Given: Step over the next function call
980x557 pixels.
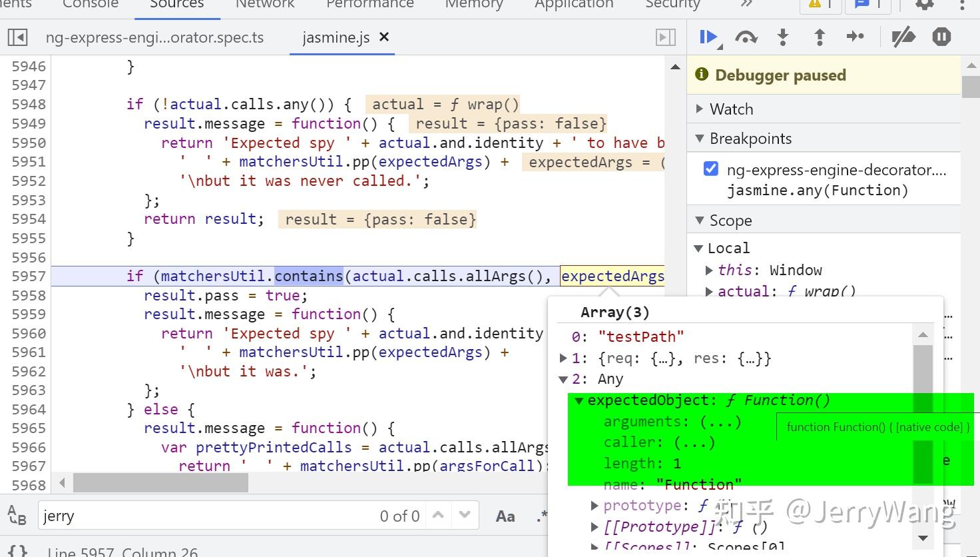Looking at the screenshot, I should coord(746,37).
